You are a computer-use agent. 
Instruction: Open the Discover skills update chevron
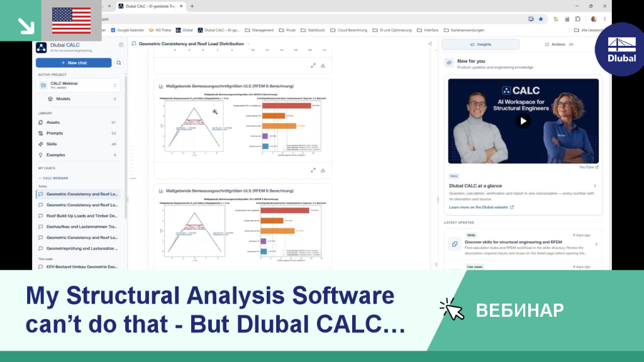tap(596, 244)
